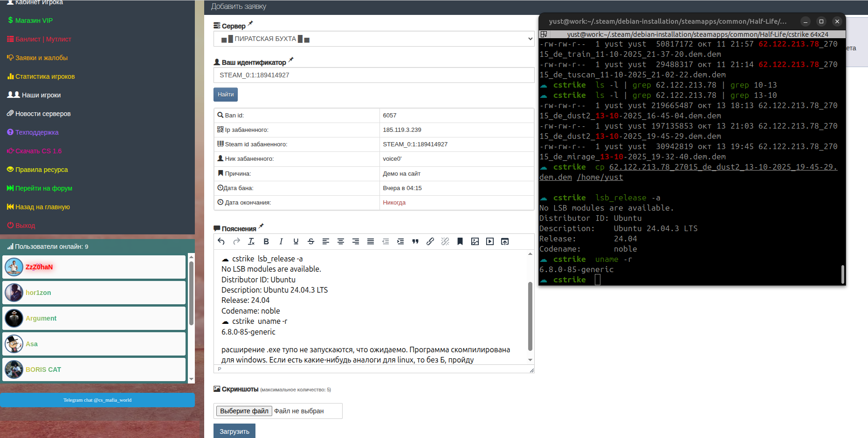Insert media with the play icon
Image resolution: width=868 pixels, height=438 pixels.
(x=490, y=241)
